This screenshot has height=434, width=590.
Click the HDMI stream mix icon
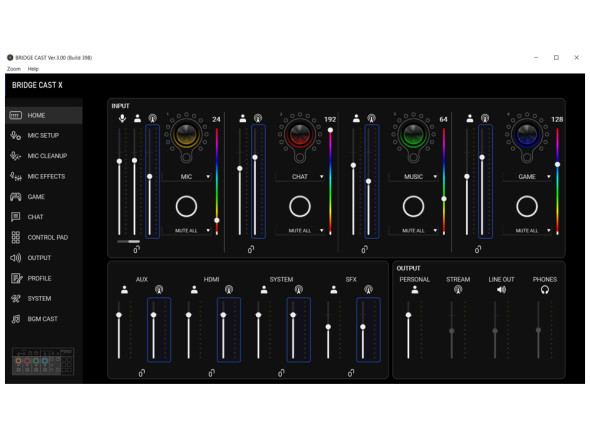[x=229, y=289]
